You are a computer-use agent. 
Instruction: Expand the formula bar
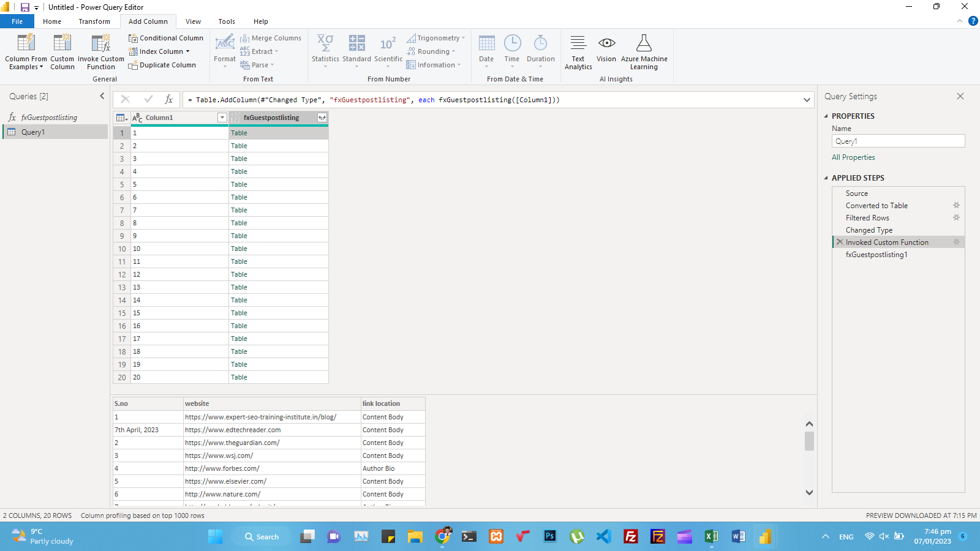point(807,100)
